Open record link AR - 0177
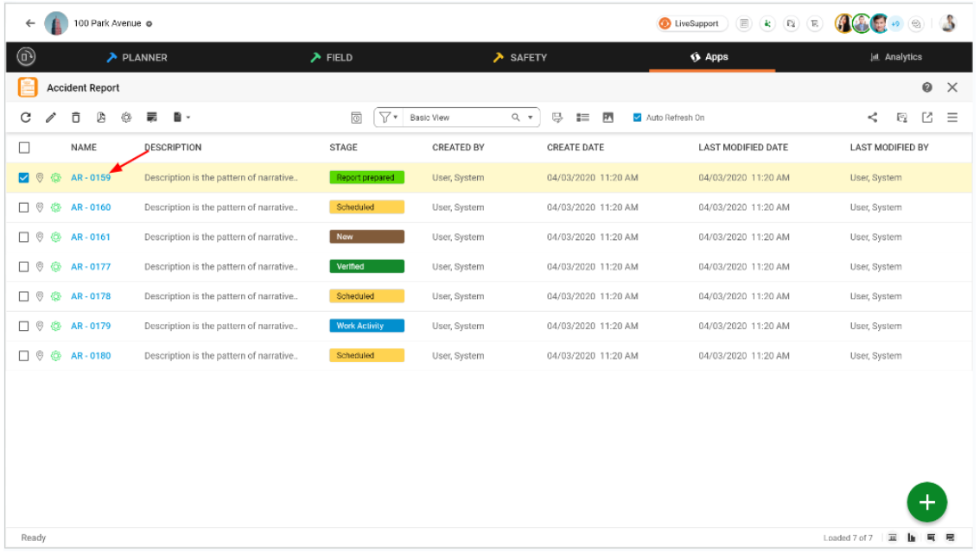980x553 pixels. click(91, 267)
